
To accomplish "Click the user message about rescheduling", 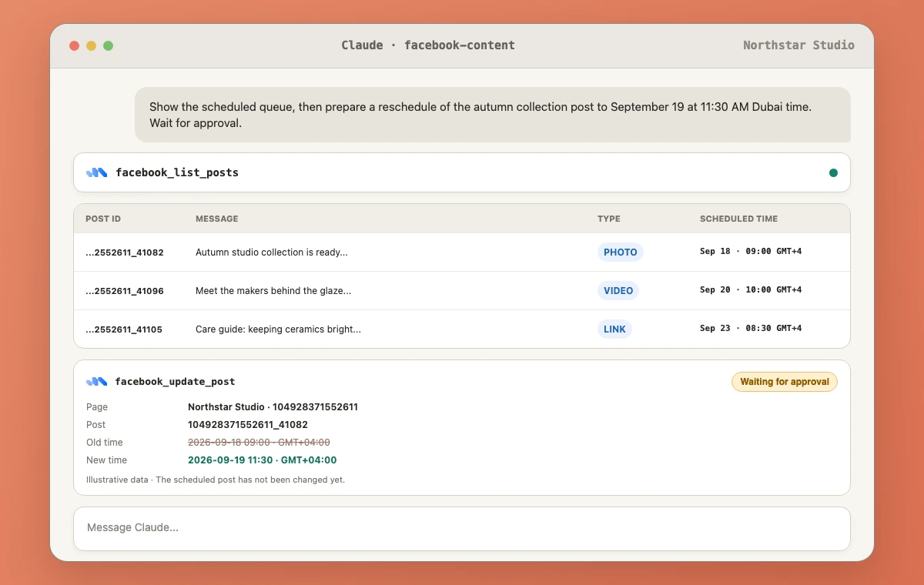I will [493, 115].
